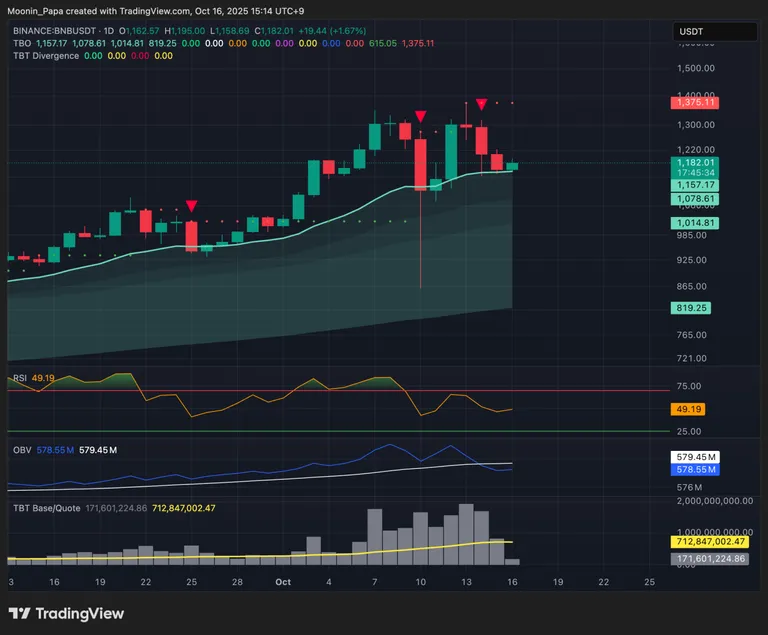This screenshot has width=768, height=635.
Task: Open the USDT currency selector
Action: (x=715, y=32)
